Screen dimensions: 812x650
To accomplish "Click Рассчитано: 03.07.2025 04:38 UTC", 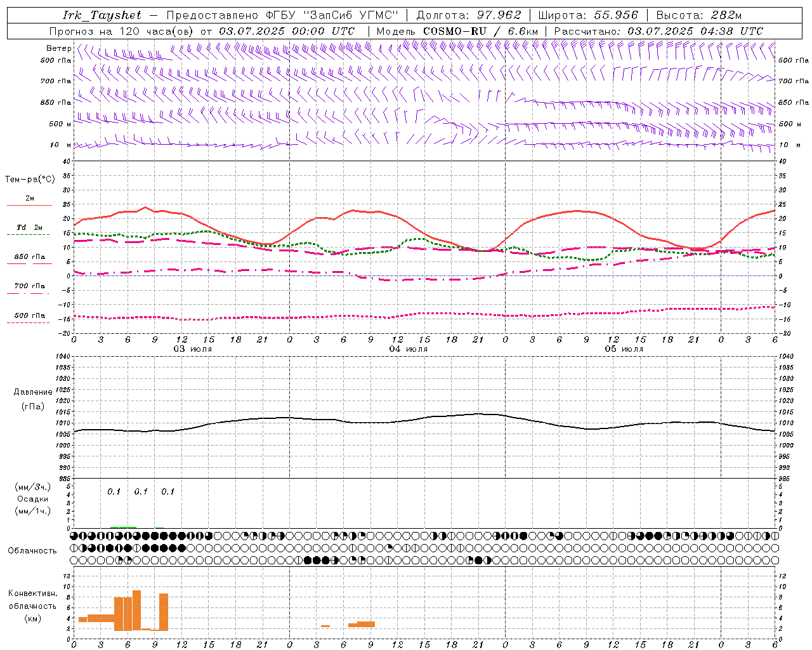I will (658, 31).
